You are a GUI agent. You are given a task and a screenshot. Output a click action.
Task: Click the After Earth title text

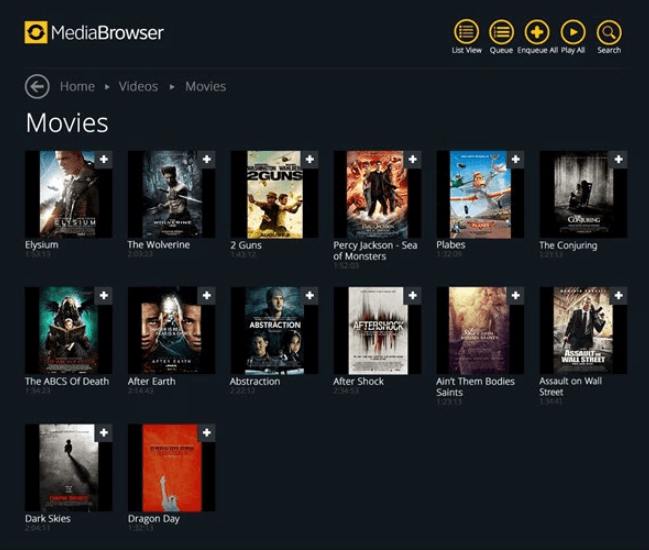(151, 381)
